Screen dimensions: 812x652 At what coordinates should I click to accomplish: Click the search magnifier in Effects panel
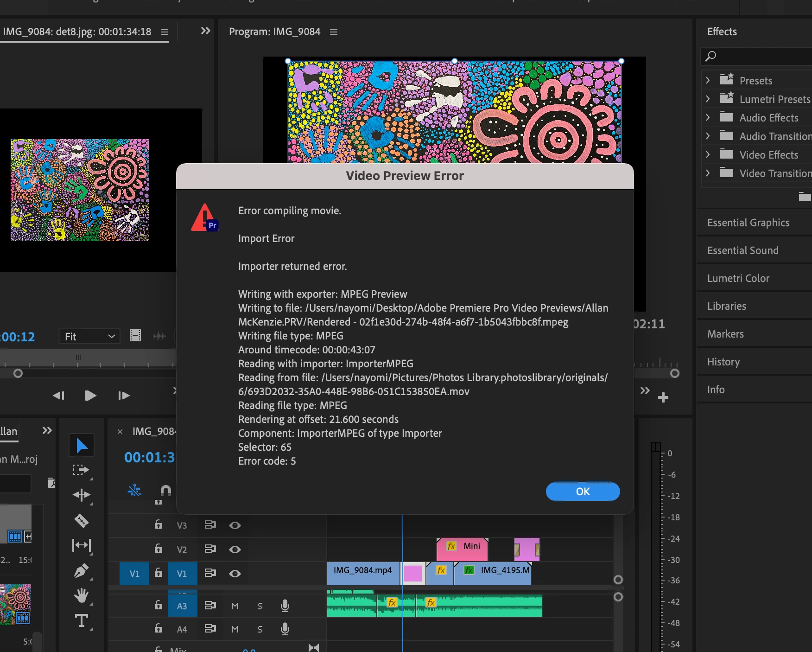(710, 56)
